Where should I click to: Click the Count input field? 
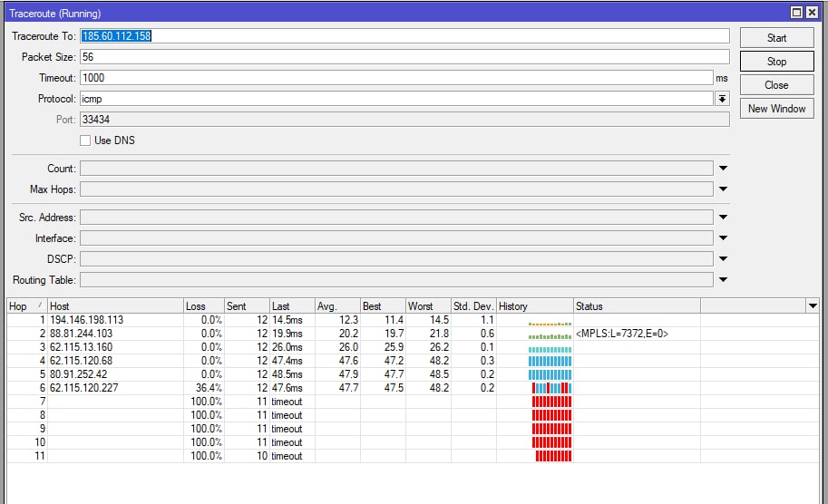coord(396,169)
